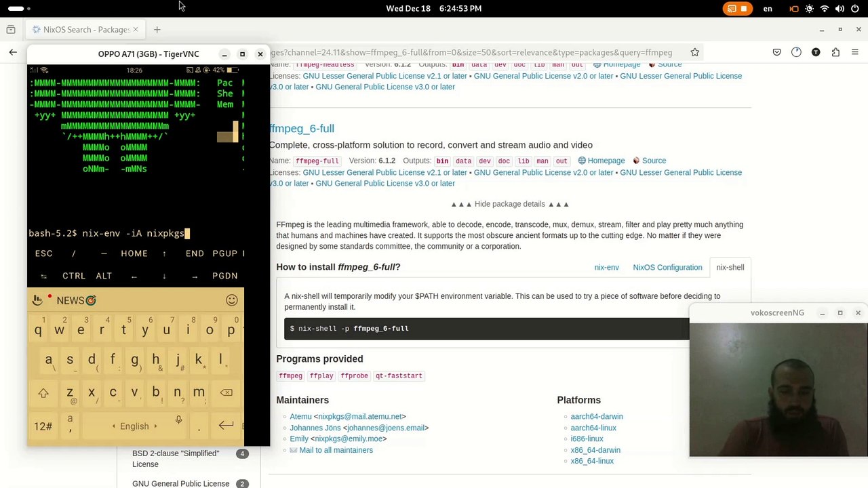The height and width of the screenshot is (488, 868).
Task: Filter by BSD 2-clause Simplified License
Action: click(x=176, y=459)
